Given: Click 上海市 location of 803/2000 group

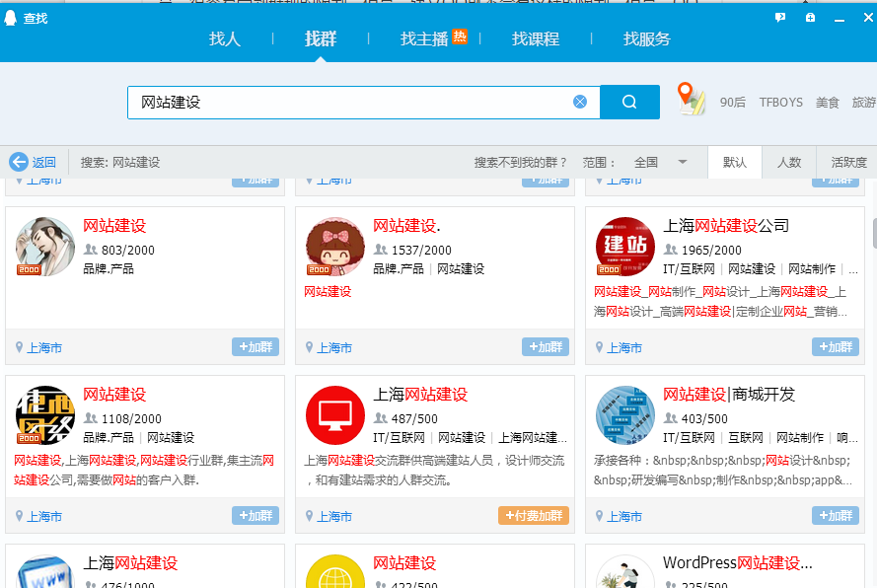Looking at the screenshot, I should tap(44, 348).
